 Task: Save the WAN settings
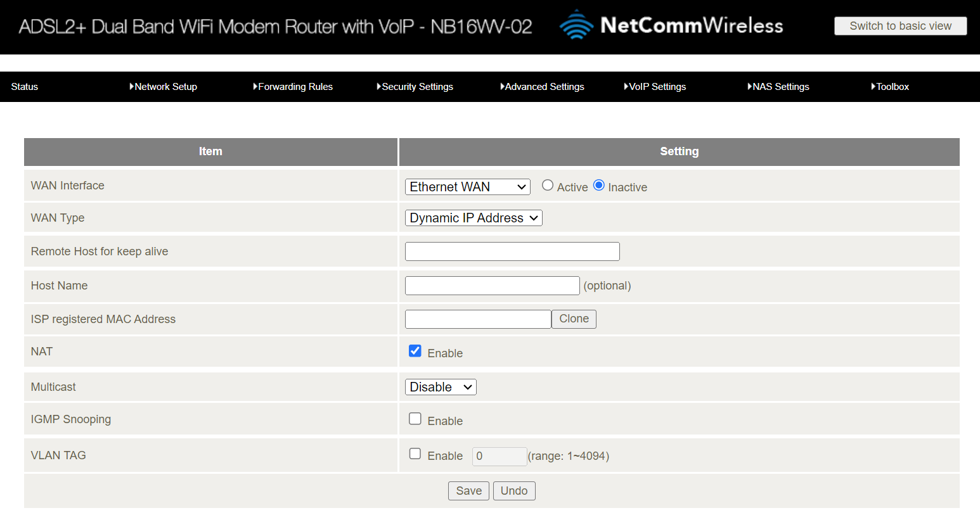(x=468, y=491)
